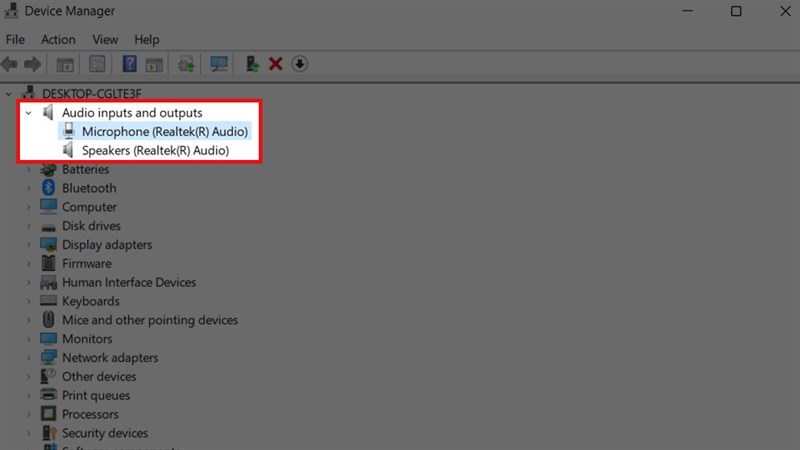Open the Help menu
Viewport: 800px width, 450px height.
click(x=147, y=39)
